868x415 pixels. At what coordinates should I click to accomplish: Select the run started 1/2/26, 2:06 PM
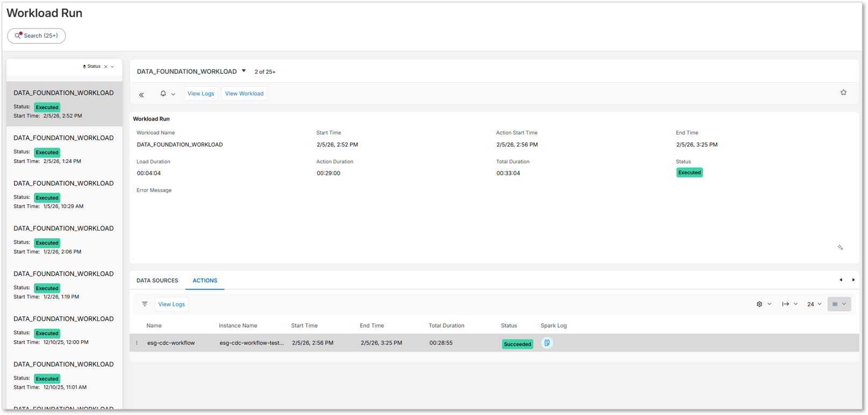[64, 239]
